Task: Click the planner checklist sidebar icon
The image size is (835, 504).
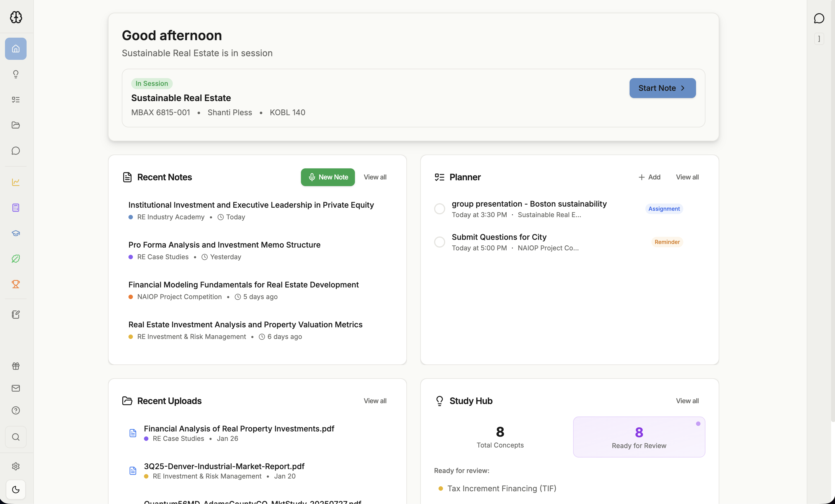Action: (x=16, y=100)
